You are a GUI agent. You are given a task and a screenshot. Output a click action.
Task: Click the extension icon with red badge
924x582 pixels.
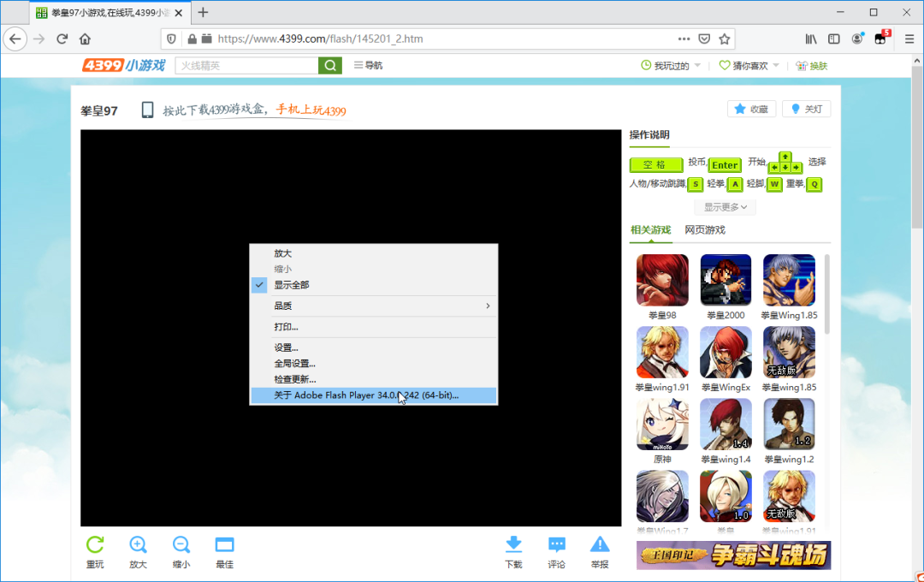(x=881, y=39)
